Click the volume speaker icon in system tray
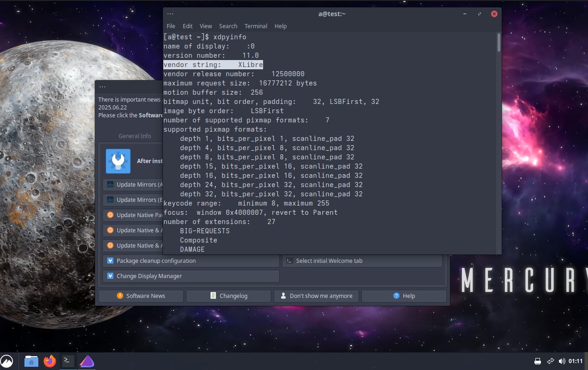The width and height of the screenshot is (588, 370). 562,361
